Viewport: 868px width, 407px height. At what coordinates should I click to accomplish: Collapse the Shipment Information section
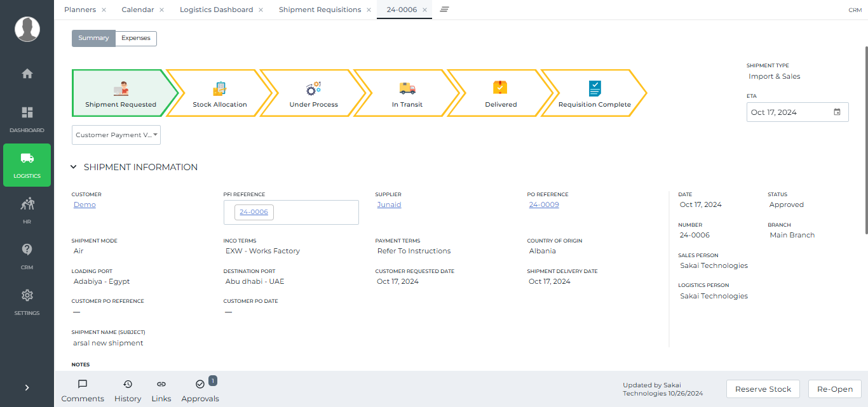point(73,167)
